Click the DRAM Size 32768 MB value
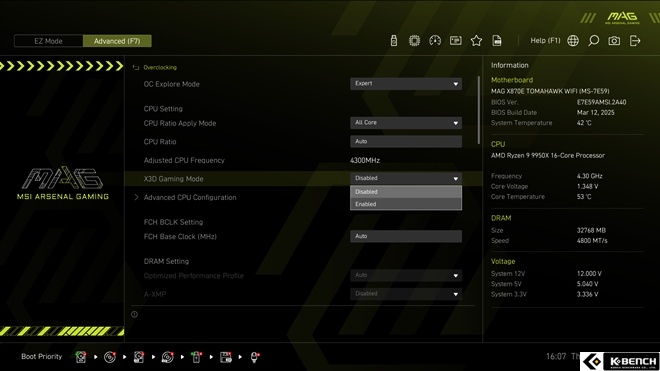 coord(591,230)
